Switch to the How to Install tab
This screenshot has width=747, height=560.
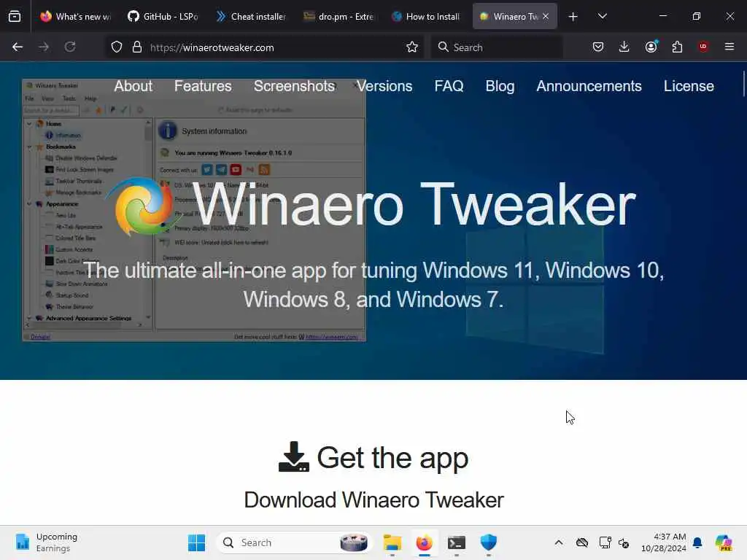pos(426,16)
